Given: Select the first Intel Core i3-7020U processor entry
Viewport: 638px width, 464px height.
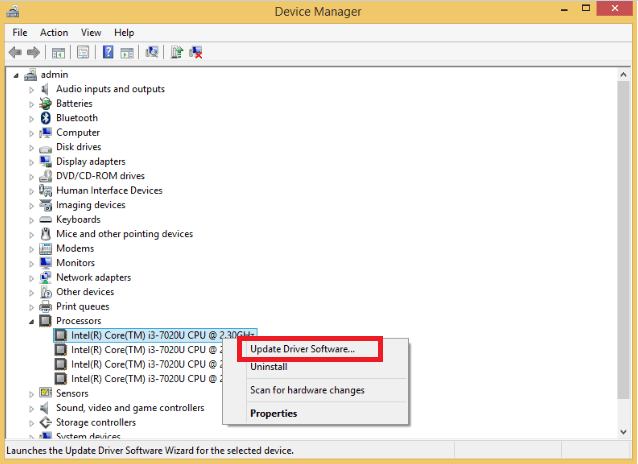Looking at the screenshot, I should point(155,335).
